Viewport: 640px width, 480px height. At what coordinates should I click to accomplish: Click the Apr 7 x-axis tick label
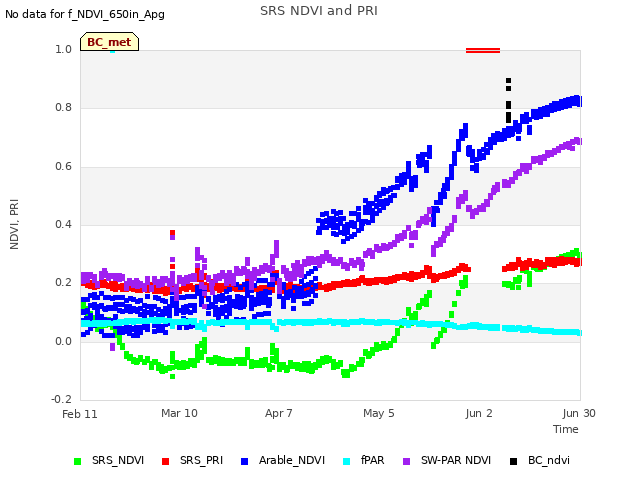[x=279, y=413]
